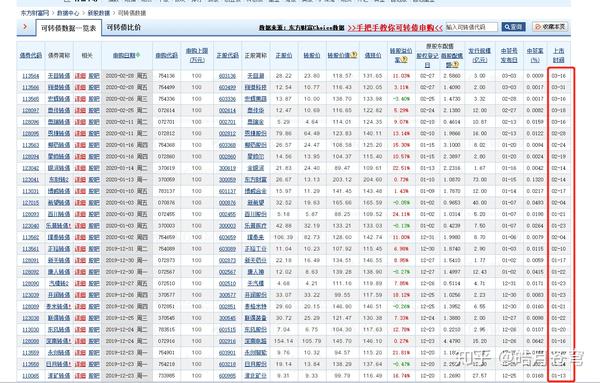
Task: Sort by the 转股溢价率 column header
Action: point(401,55)
